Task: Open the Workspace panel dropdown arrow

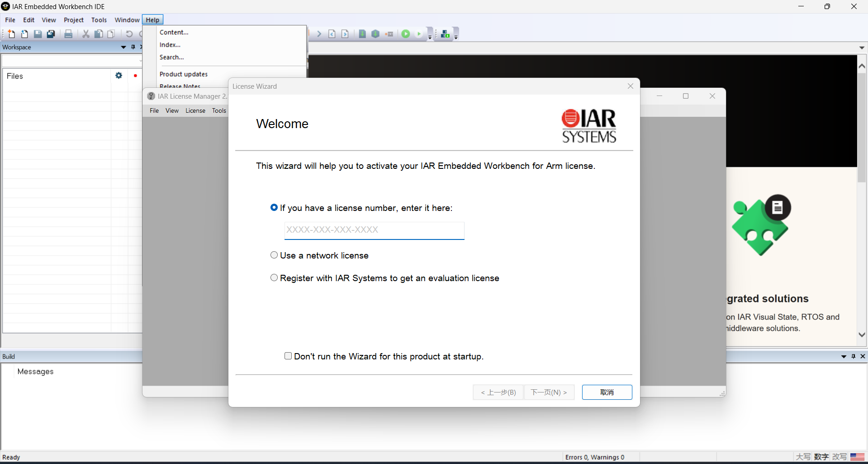Action: pyautogui.click(x=123, y=47)
